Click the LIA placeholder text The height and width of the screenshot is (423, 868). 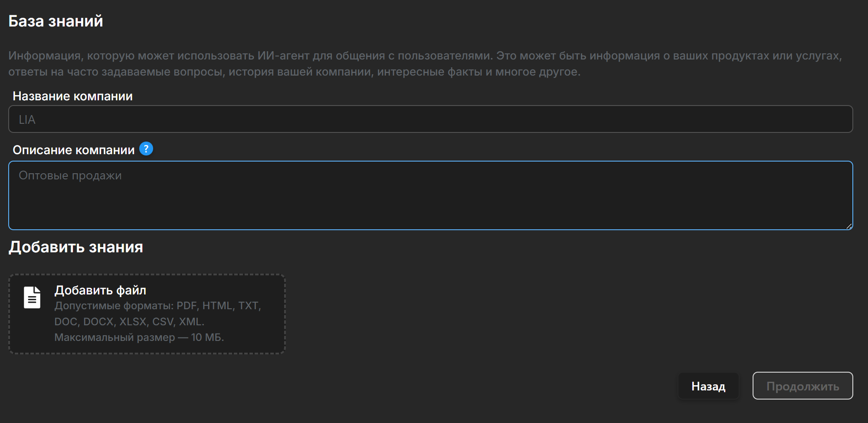click(27, 120)
